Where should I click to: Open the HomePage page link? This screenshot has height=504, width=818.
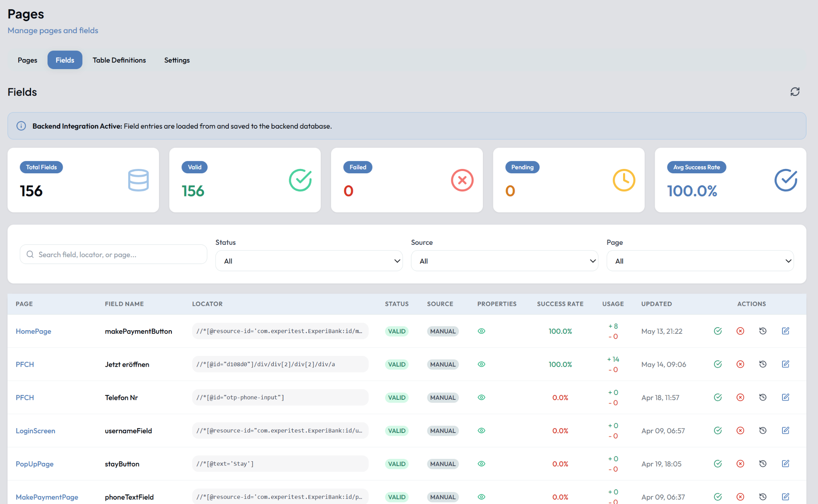(34, 331)
